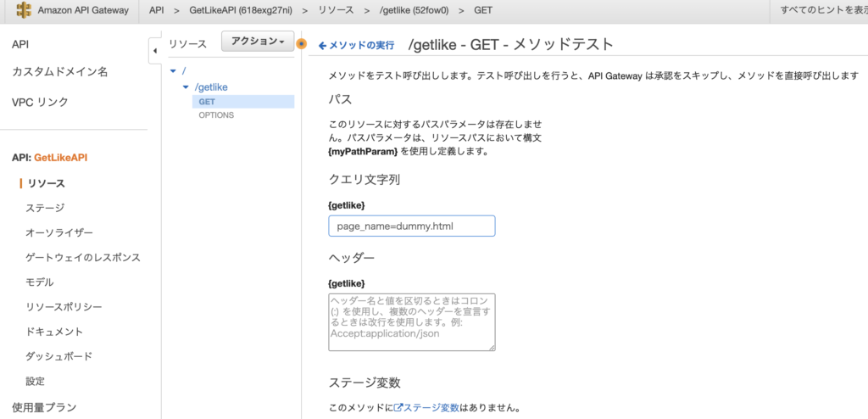Open the リソース breadcrumb
Image resolution: width=868 pixels, height=419 pixels.
point(336,10)
